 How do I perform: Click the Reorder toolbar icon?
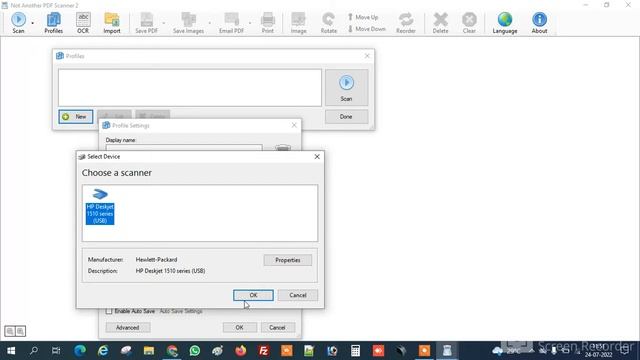pos(406,22)
